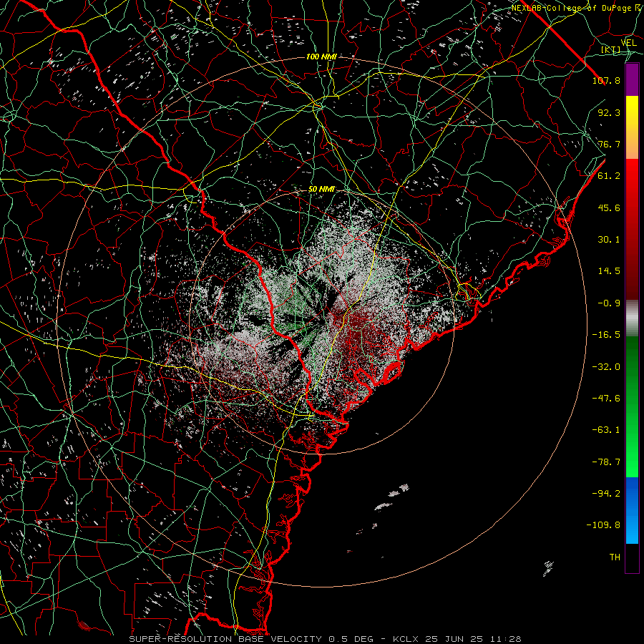The image size is (644, 644).
Task: Click the 100 NMI range ring label
Action: point(321,57)
